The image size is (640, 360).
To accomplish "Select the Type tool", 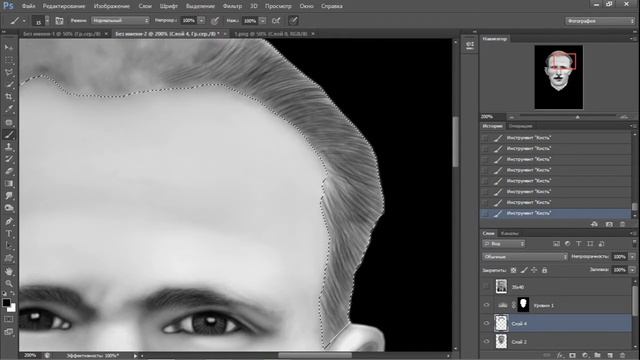I will point(9,234).
